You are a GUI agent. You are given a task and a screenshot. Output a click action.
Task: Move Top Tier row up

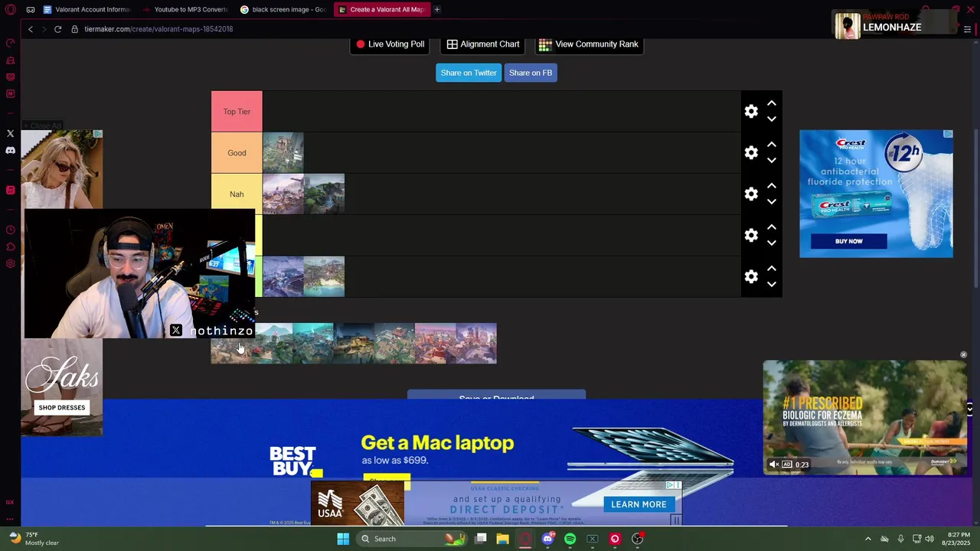point(772,103)
